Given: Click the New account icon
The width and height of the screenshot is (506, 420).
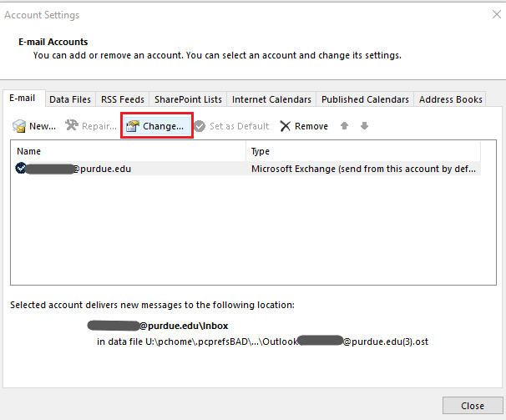Looking at the screenshot, I should [19, 126].
